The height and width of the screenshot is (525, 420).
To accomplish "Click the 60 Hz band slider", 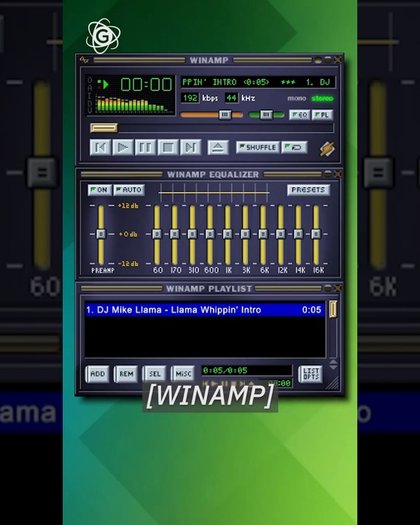I will (157, 235).
